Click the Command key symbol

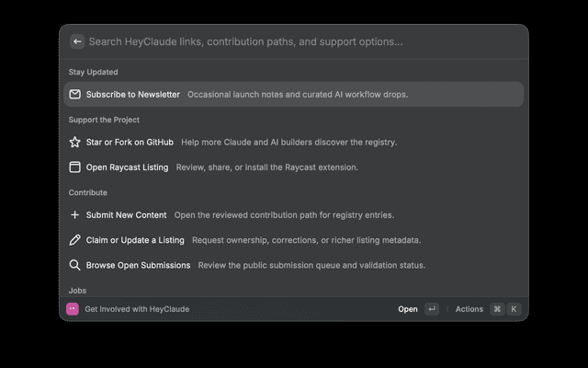pyautogui.click(x=497, y=309)
